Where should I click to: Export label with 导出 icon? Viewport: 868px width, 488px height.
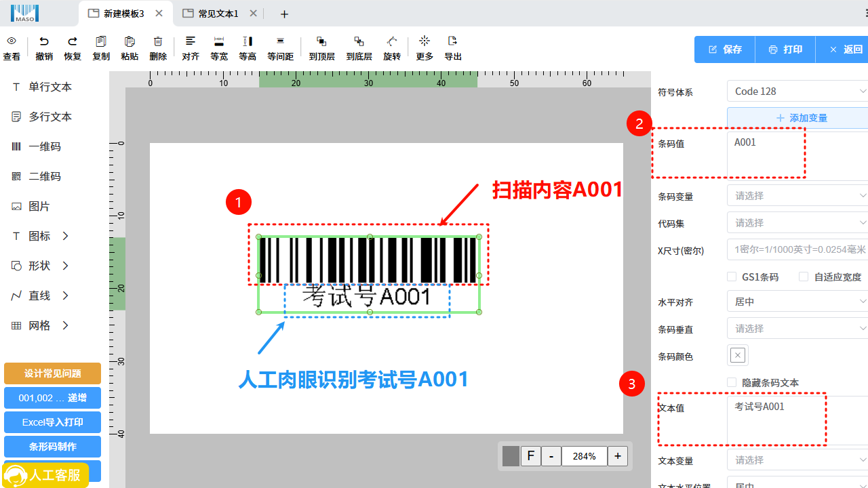coord(453,41)
